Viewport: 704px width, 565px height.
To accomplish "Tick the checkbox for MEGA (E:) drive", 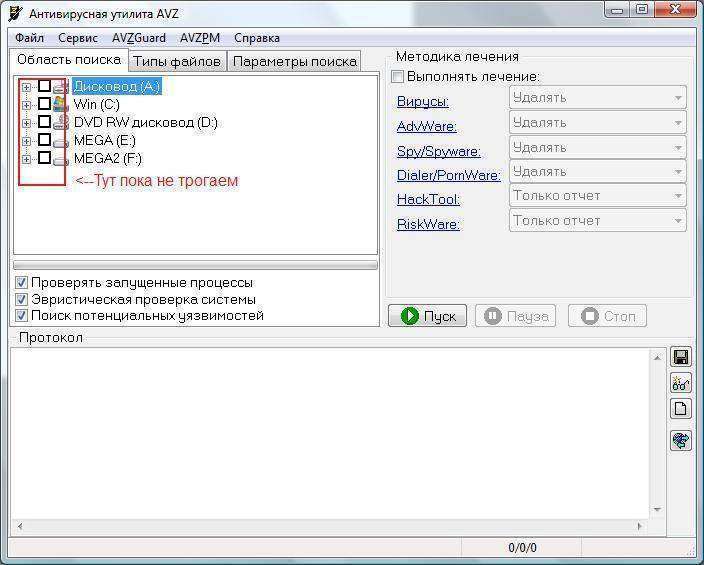I will tap(44, 141).
